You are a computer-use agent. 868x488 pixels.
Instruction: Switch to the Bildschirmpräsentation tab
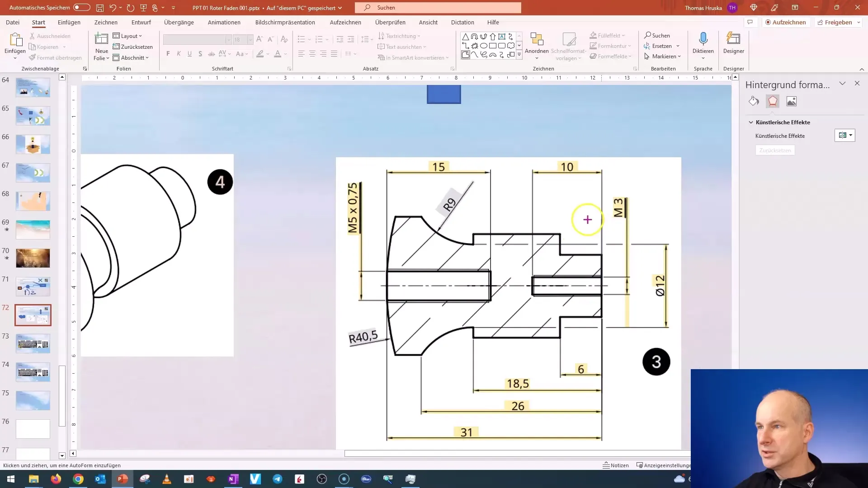(285, 22)
